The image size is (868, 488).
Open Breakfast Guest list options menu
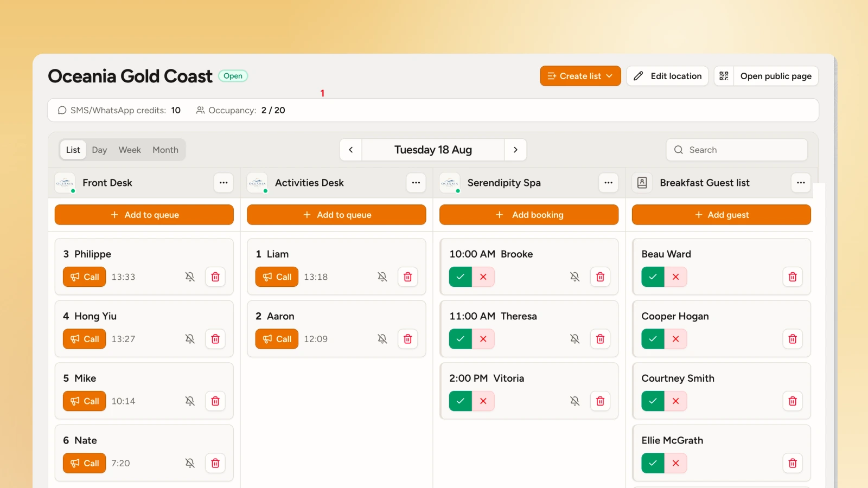[x=801, y=183]
